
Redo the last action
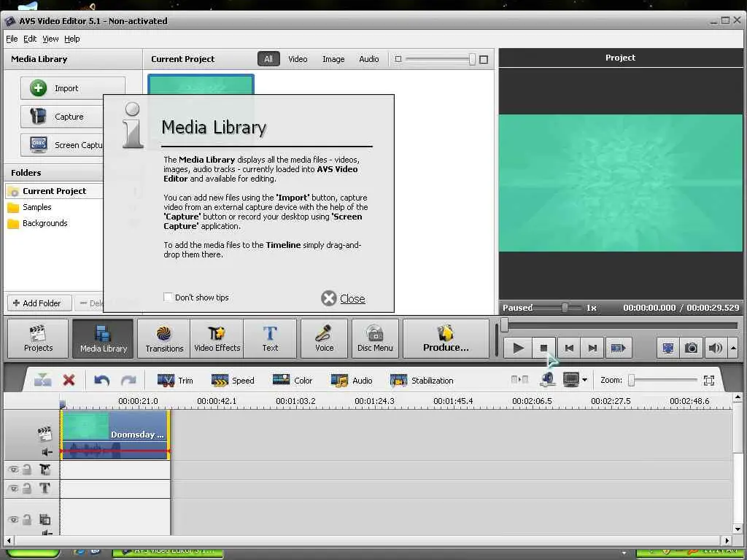coord(128,380)
